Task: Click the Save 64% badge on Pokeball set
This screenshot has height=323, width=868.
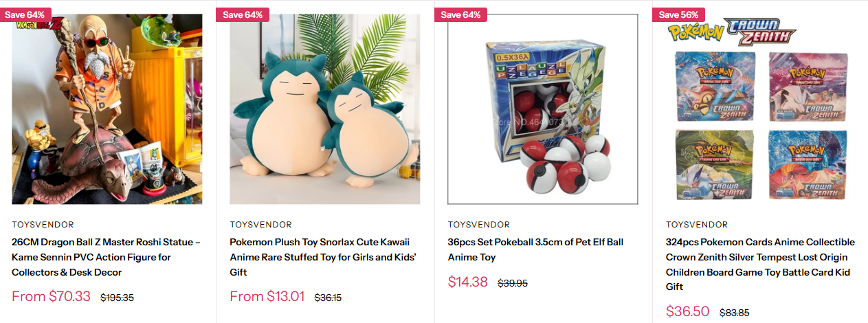Action: pos(460,14)
